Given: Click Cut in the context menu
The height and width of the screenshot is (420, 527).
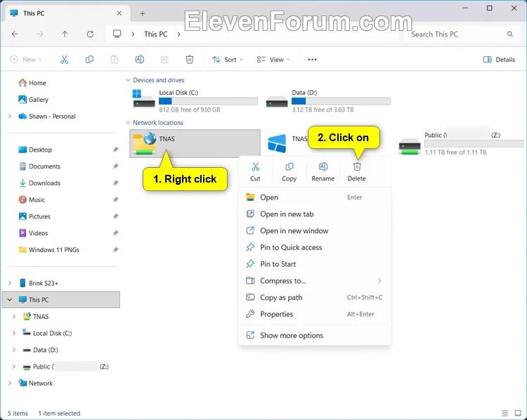Looking at the screenshot, I should coord(256,171).
